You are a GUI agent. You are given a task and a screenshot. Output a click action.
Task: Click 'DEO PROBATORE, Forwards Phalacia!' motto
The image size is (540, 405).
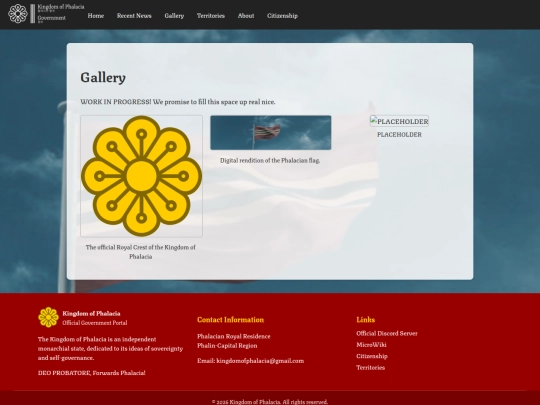tap(92, 373)
